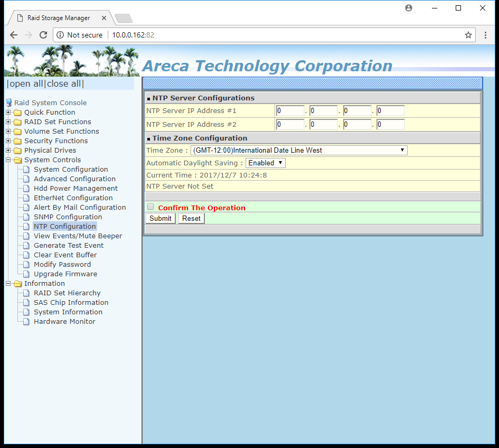Click first octet of NTP Server #1
This screenshot has width=499, height=448.
[290, 111]
